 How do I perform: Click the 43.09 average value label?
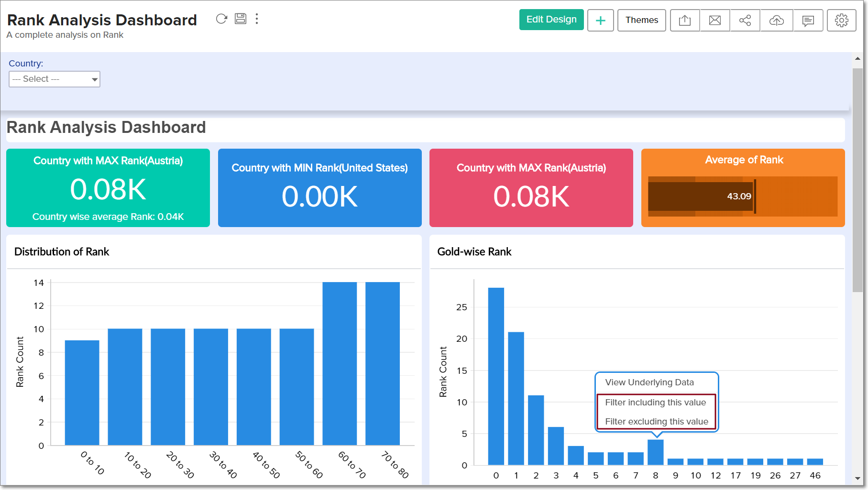pos(739,196)
